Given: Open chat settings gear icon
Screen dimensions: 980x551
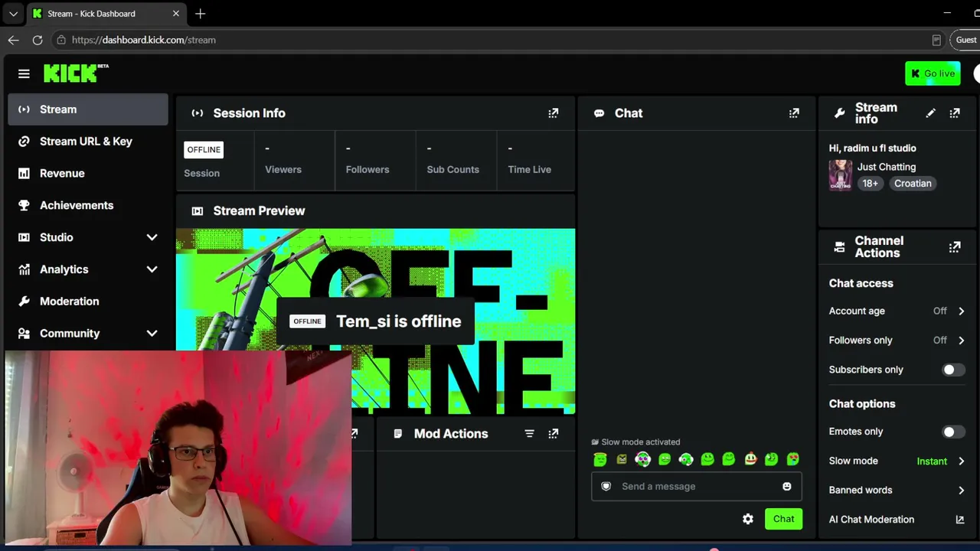Looking at the screenshot, I should (x=748, y=519).
